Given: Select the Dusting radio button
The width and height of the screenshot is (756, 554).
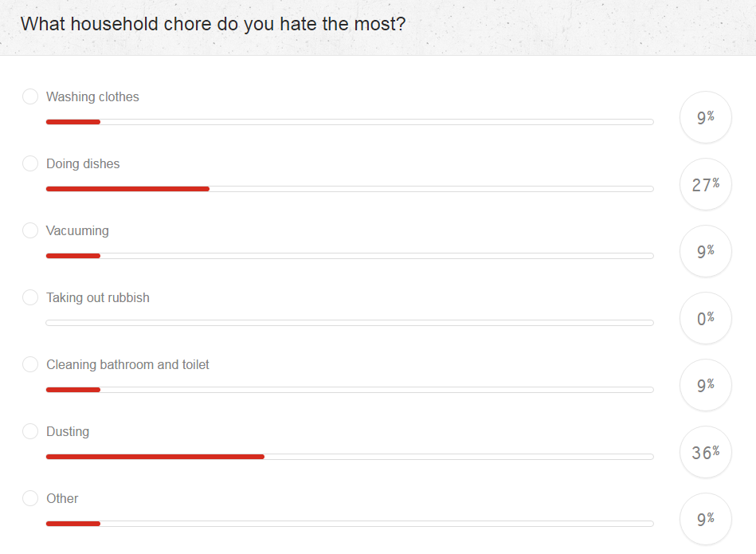Looking at the screenshot, I should pyautogui.click(x=30, y=430).
